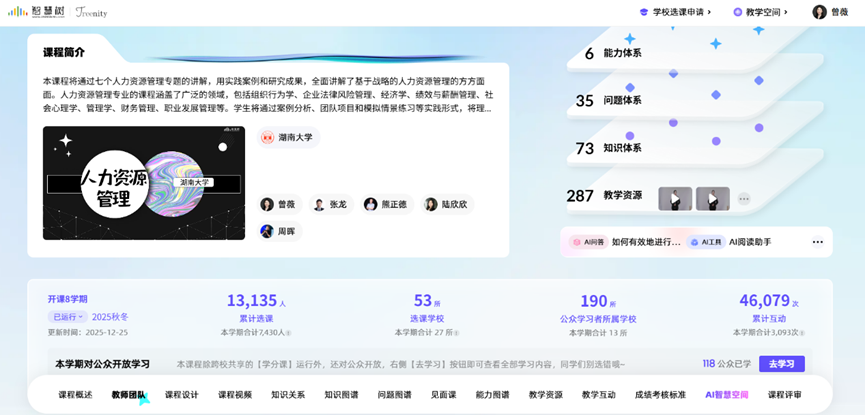This screenshot has height=415, width=865.
Task: Open the 已运行 semester status dropdown
Action: [x=68, y=317]
